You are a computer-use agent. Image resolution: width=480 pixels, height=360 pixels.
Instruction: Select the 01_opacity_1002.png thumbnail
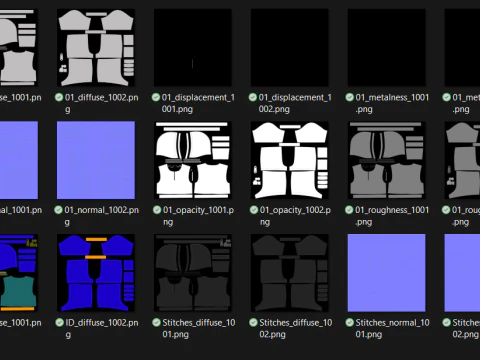[x=290, y=160]
